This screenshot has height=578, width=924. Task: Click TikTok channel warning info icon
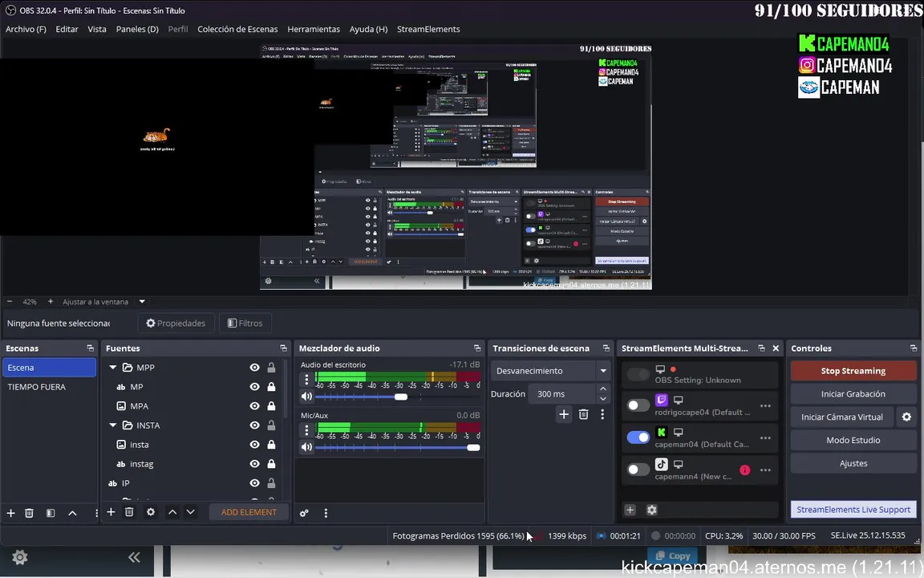[x=745, y=470]
